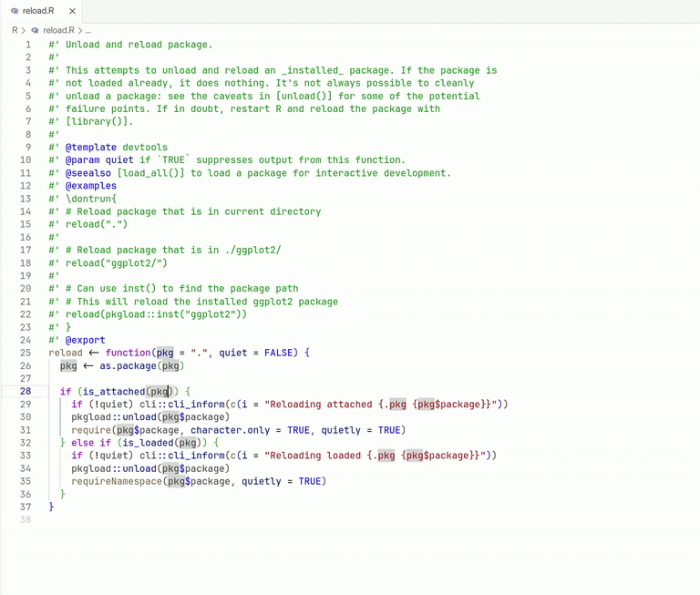The height and width of the screenshot is (595, 700).
Task: Click the R file icon in the tab
Action: (15, 11)
